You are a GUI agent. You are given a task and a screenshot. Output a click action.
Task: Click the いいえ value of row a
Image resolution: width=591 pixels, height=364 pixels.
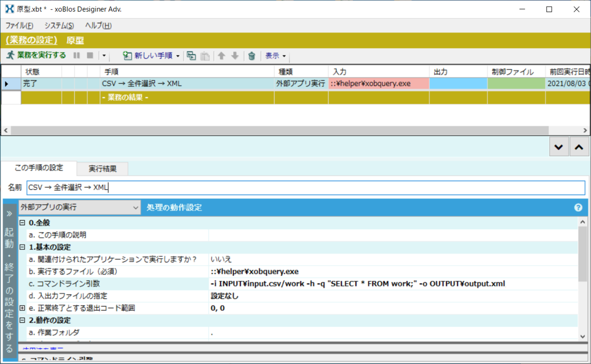click(x=221, y=259)
